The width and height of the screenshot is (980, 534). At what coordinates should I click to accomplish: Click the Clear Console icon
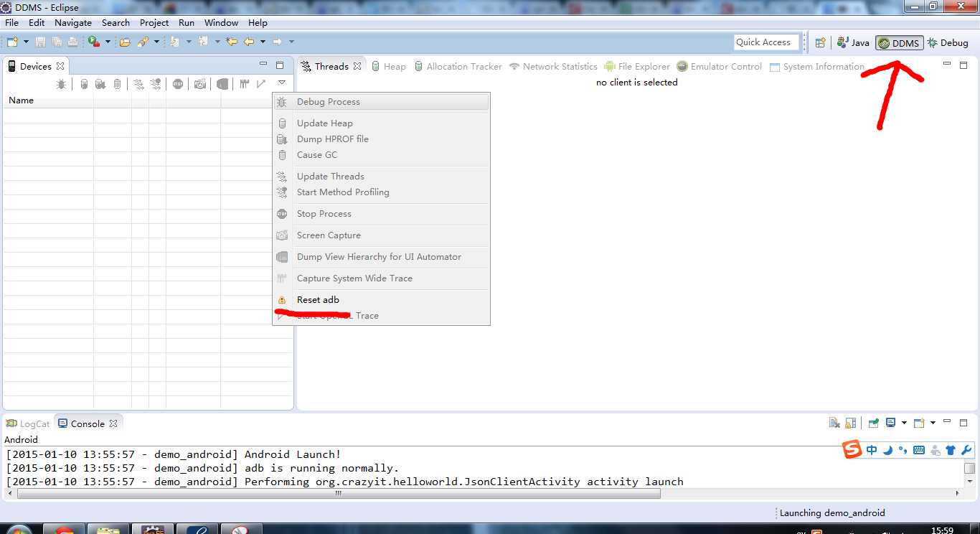coord(834,423)
